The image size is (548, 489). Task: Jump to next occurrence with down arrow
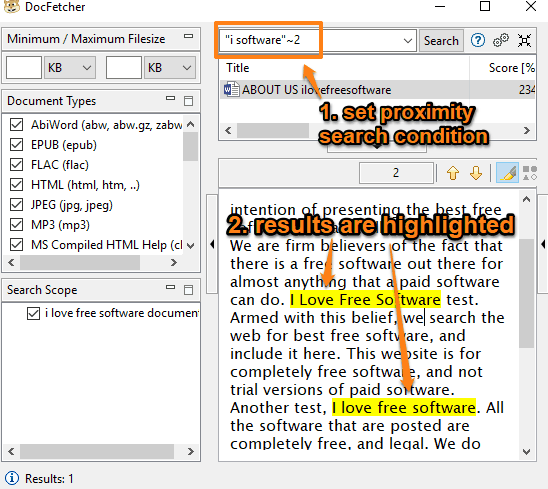[476, 173]
